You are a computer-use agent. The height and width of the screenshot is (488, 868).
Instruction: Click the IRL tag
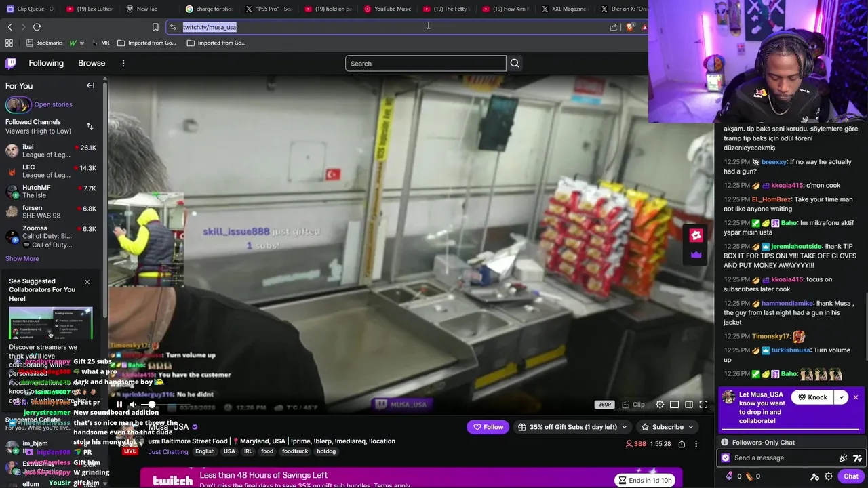pos(248,451)
